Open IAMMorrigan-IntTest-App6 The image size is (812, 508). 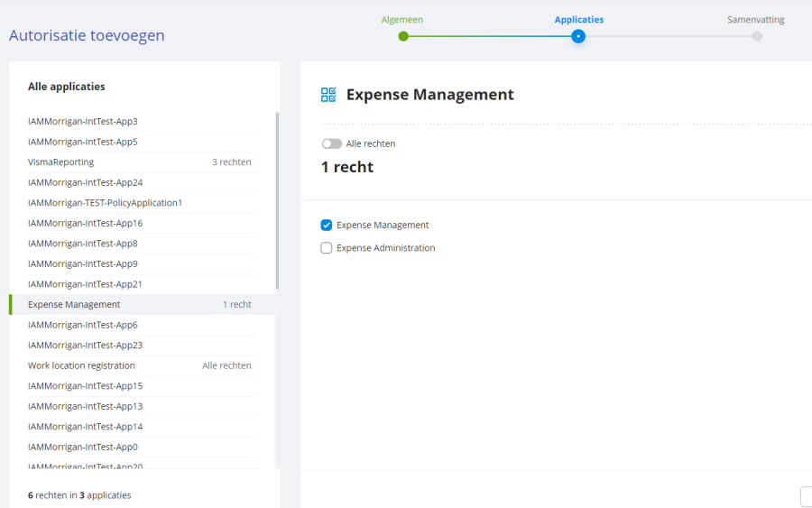pos(141,325)
